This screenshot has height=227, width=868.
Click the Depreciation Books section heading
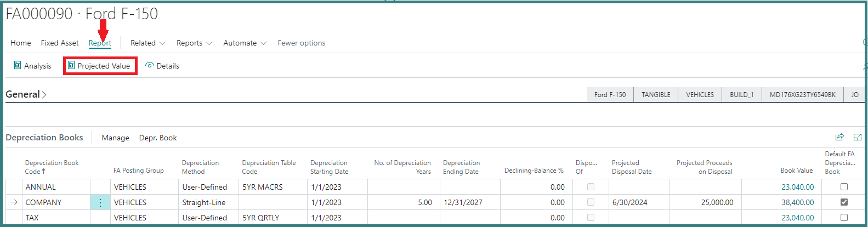[44, 138]
